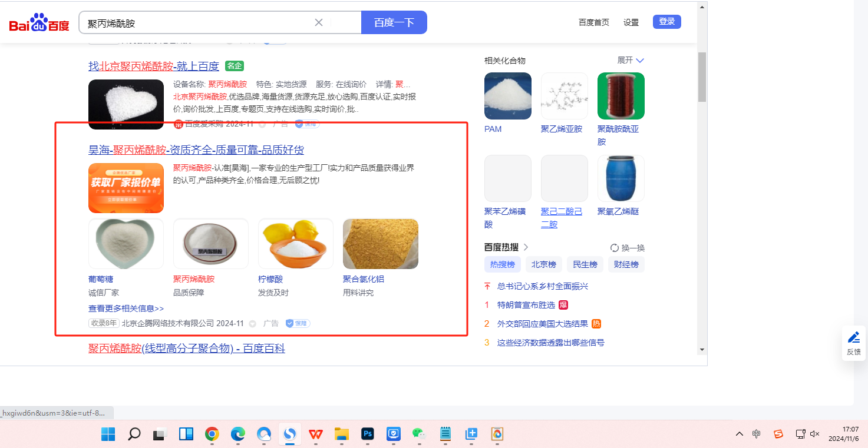Click the 柠檬酸 product image with lemons

click(x=296, y=244)
